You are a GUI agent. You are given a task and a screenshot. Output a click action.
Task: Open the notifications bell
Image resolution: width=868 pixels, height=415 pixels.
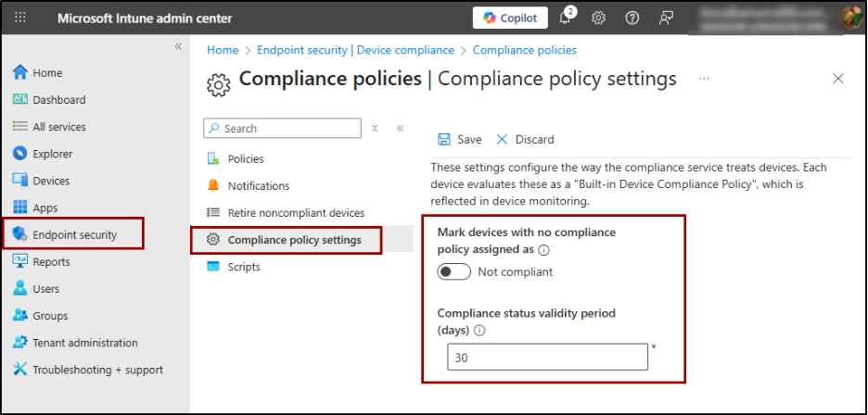click(565, 18)
